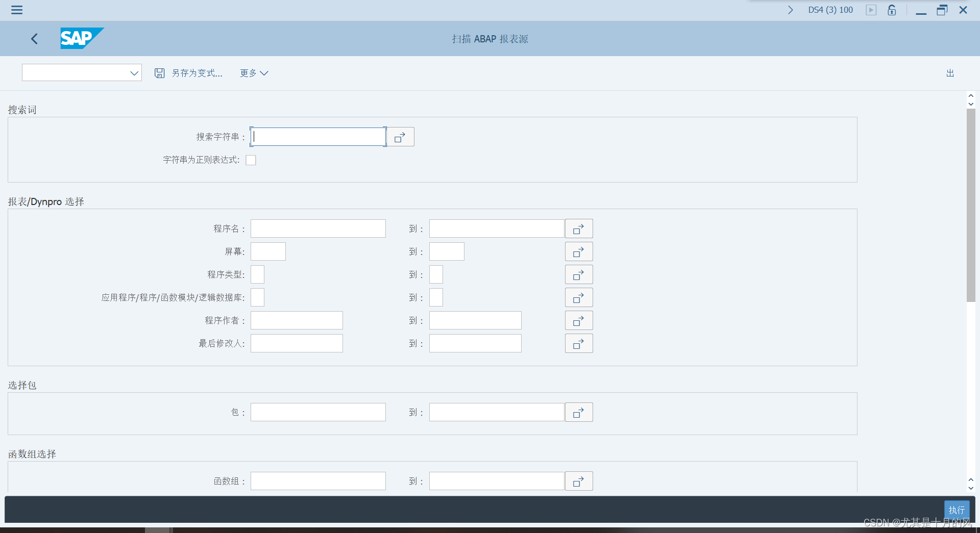Screen dimensions: 980x533
Task: Click the 包 from field
Action: 318,412
